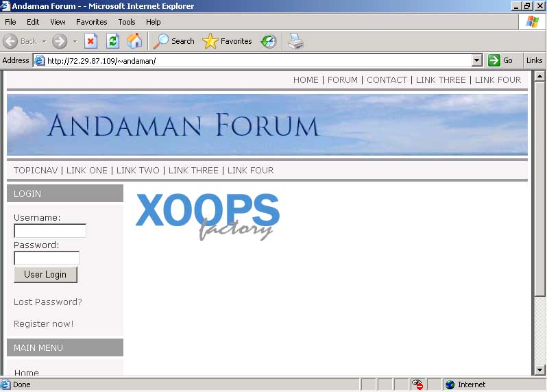Click the Windows logo throbber icon
Screen dimensions: 547x392
(533, 22)
